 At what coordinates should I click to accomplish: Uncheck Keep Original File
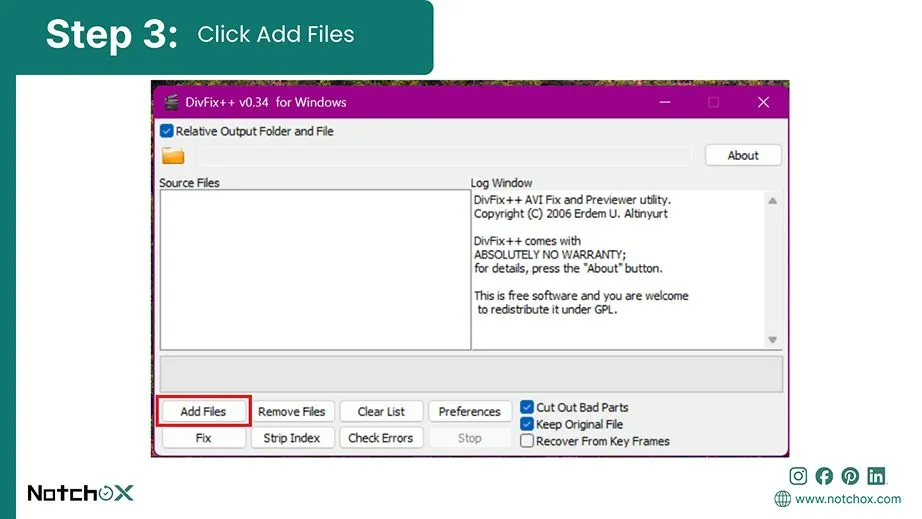click(x=527, y=424)
